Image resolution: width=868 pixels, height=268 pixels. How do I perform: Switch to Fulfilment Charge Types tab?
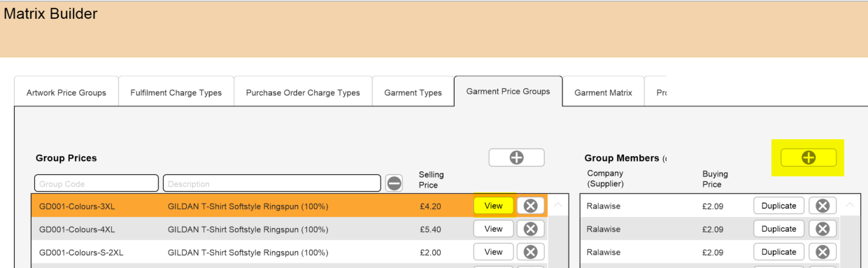[x=176, y=92]
